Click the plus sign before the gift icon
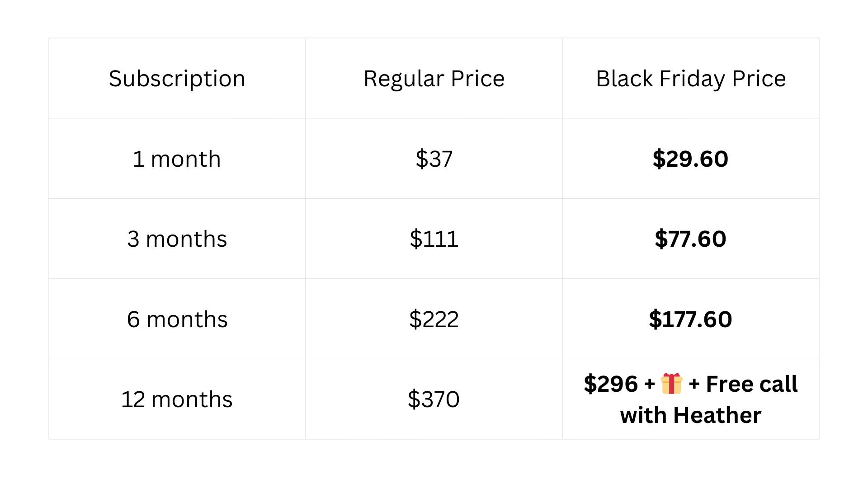This screenshot has width=868, height=488. 650,385
